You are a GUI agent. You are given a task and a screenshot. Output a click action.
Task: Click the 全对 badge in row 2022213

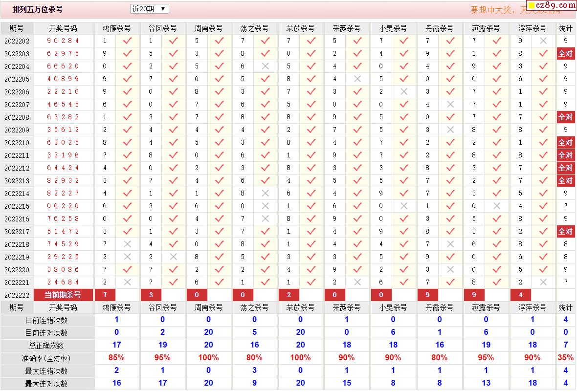click(566, 180)
